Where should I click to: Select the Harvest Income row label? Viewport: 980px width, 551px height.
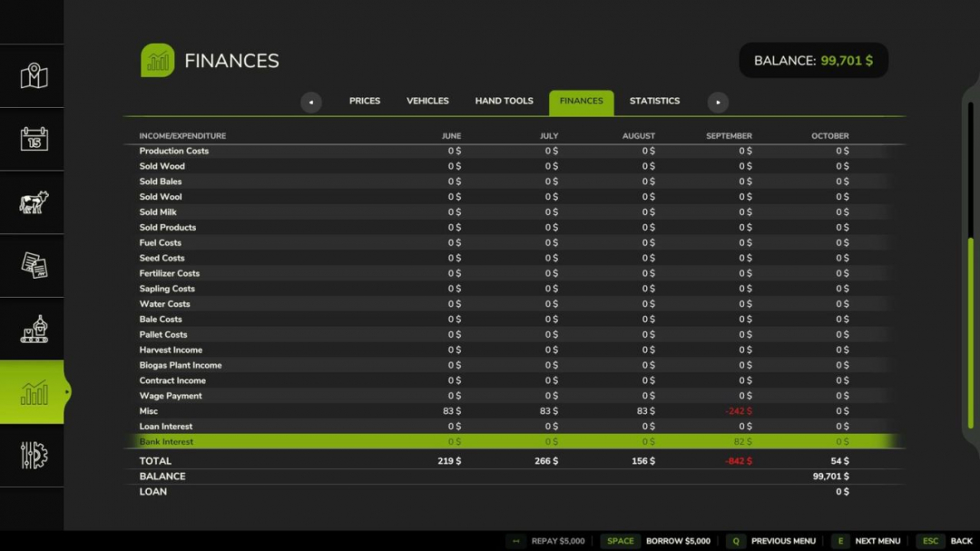coord(171,349)
